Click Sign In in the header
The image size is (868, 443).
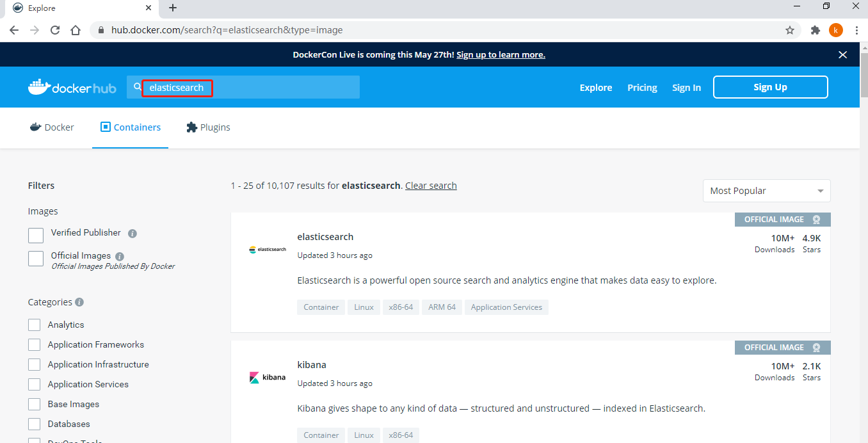(x=686, y=88)
